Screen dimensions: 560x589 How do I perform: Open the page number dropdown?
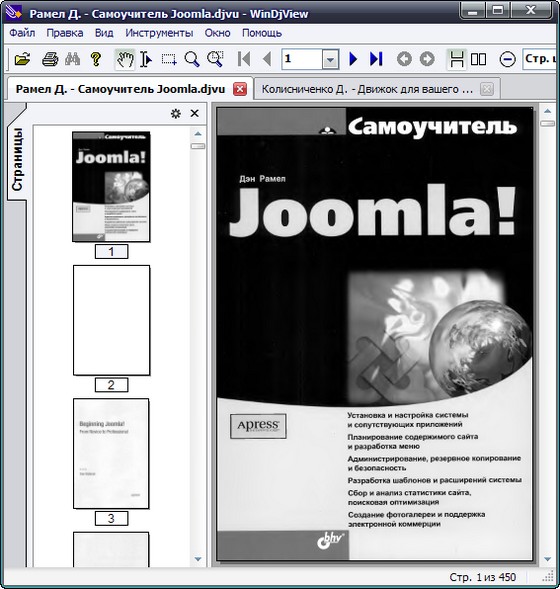[330, 59]
